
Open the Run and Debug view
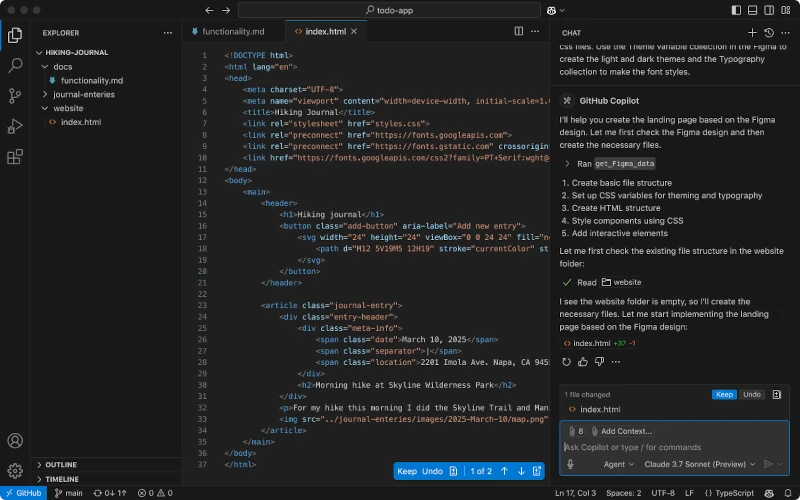point(15,126)
